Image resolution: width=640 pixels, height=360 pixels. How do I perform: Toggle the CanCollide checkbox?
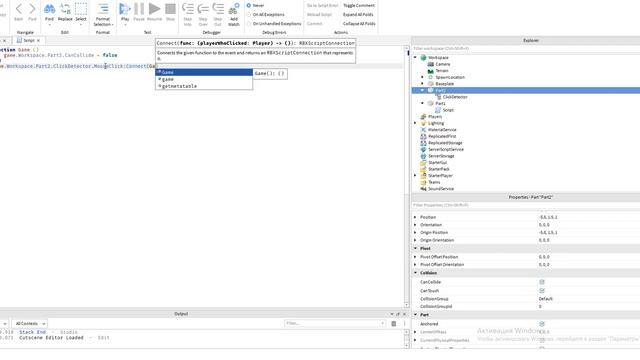[x=542, y=282]
